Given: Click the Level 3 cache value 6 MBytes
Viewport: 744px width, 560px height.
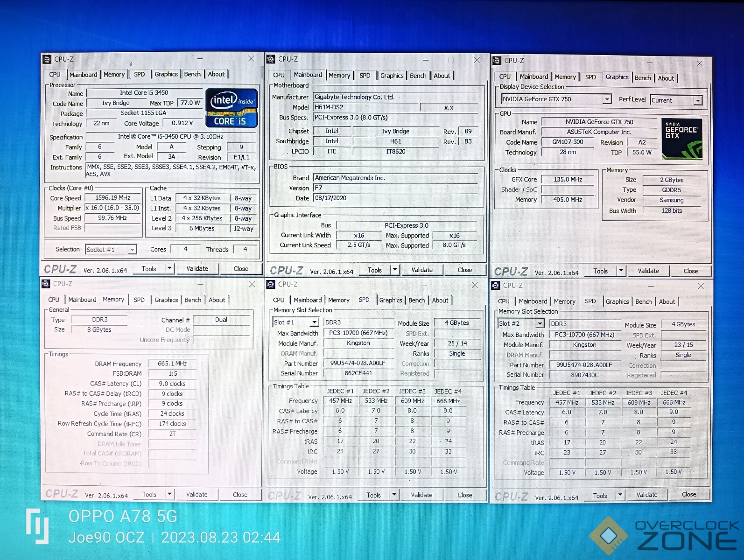Looking at the screenshot, I should (x=202, y=229).
